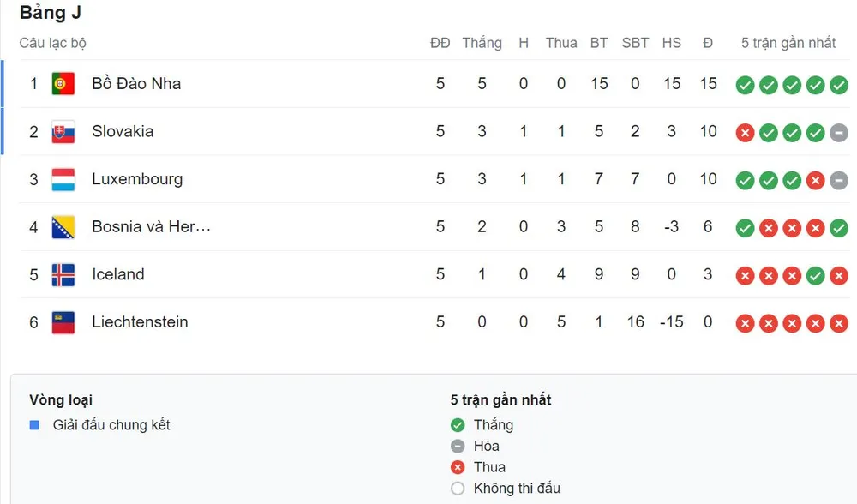Open the Bồ Đào Nha team link
Image resolution: width=857 pixels, height=504 pixels.
136,83
